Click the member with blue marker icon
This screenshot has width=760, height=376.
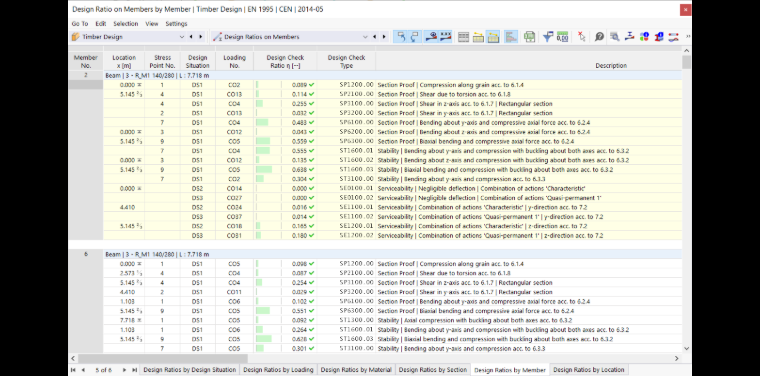629,37
